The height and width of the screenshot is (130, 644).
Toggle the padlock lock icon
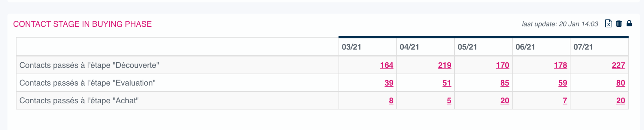(629, 23)
